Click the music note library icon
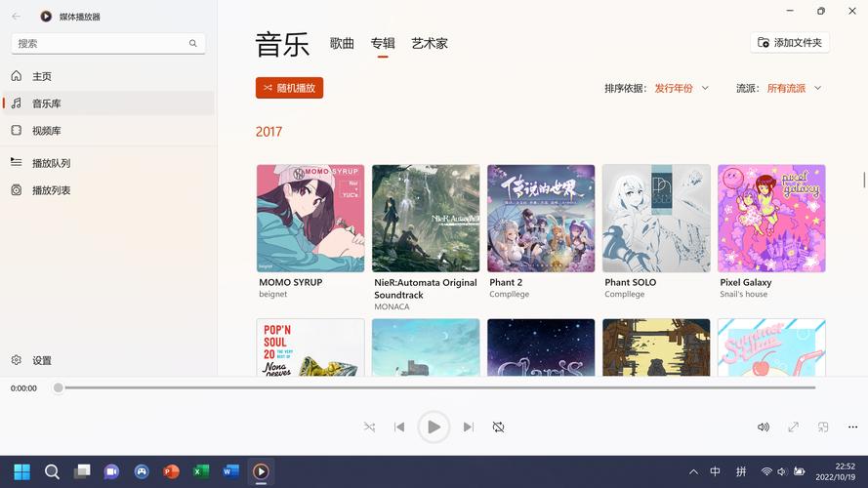868x488 pixels. (x=17, y=102)
